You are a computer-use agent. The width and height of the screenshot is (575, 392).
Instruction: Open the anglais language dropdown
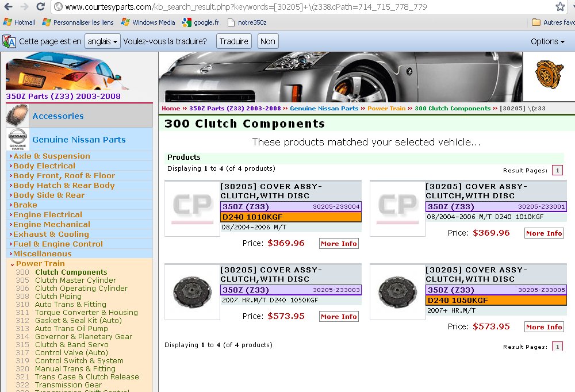102,41
